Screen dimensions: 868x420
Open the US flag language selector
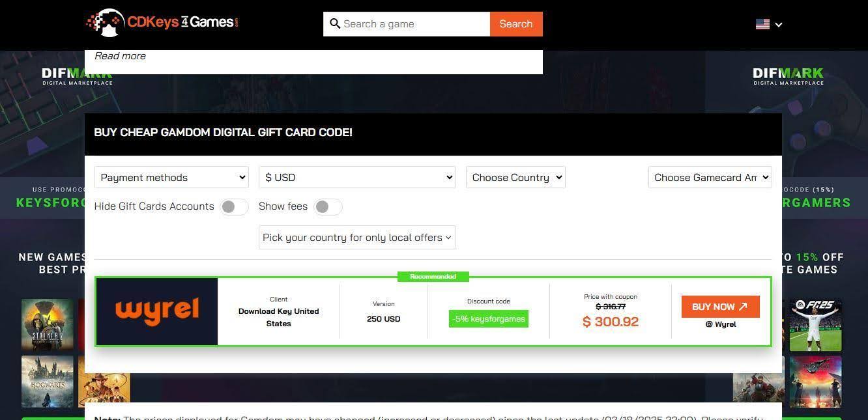point(769,24)
